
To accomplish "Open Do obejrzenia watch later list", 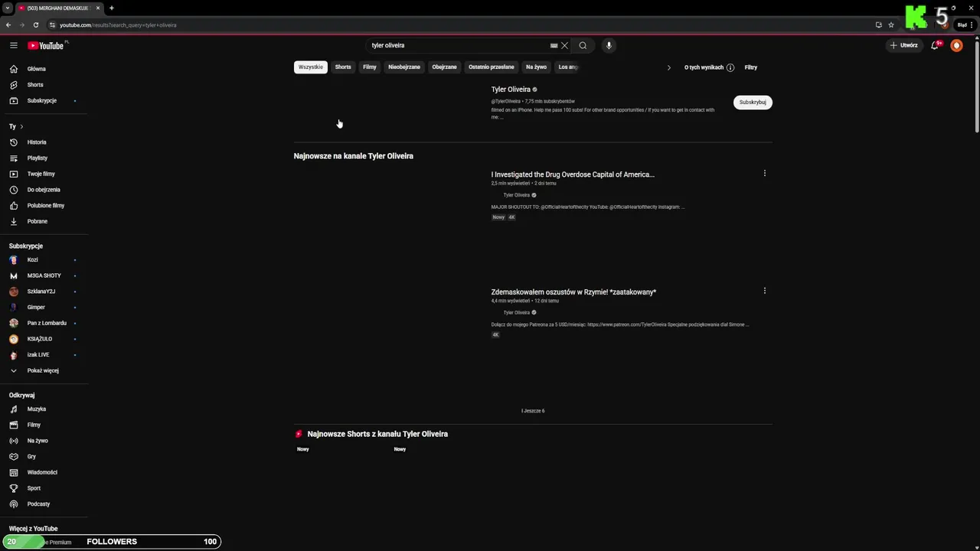I will click(x=44, y=190).
